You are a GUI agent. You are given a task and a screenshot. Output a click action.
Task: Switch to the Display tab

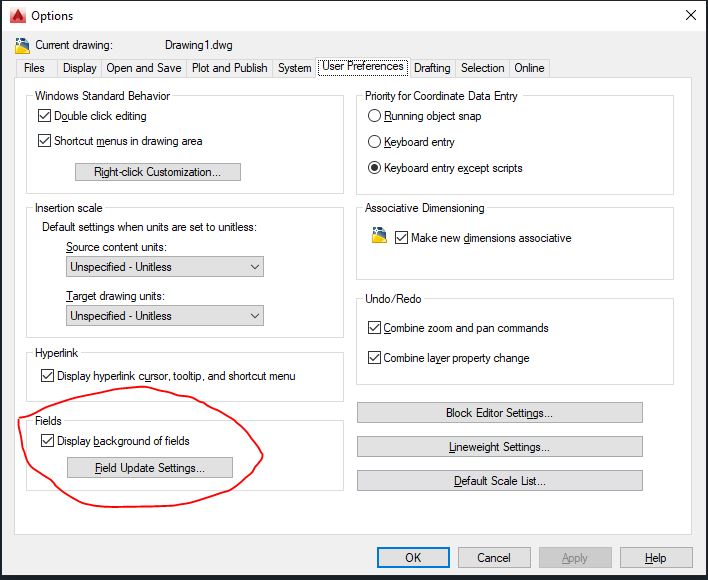click(x=79, y=68)
